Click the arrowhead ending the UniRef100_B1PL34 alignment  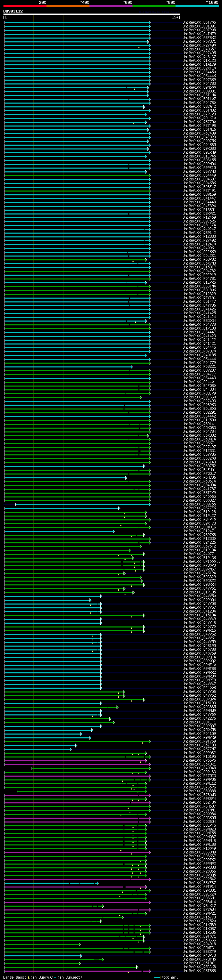coord(130,550)
